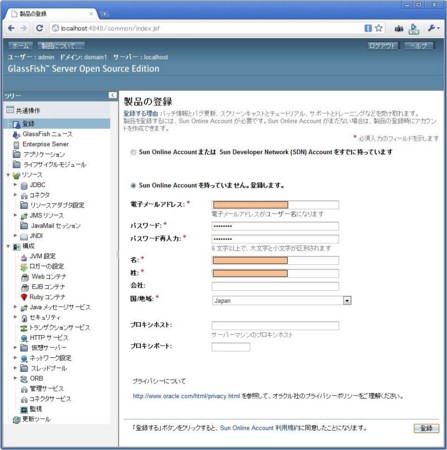Viewport: 447px width, 450px height.
Task: Open スレッドプール in the tree
Action: coord(49,369)
